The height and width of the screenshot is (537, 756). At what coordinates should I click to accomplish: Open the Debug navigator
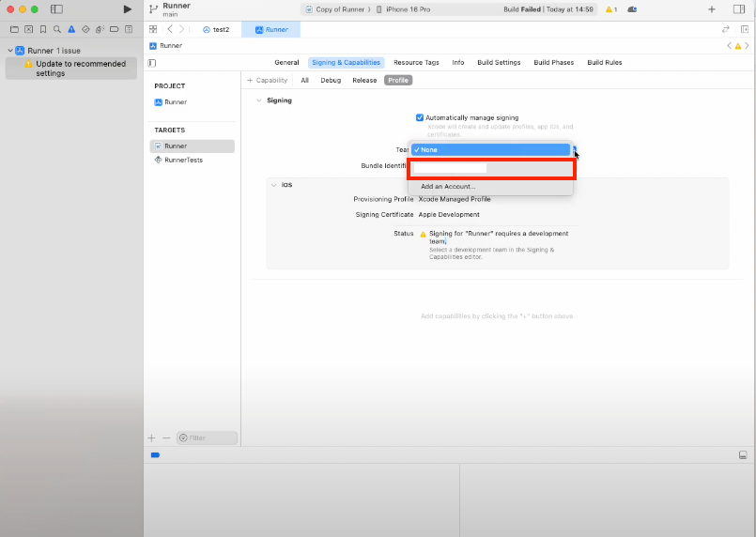[100, 29]
